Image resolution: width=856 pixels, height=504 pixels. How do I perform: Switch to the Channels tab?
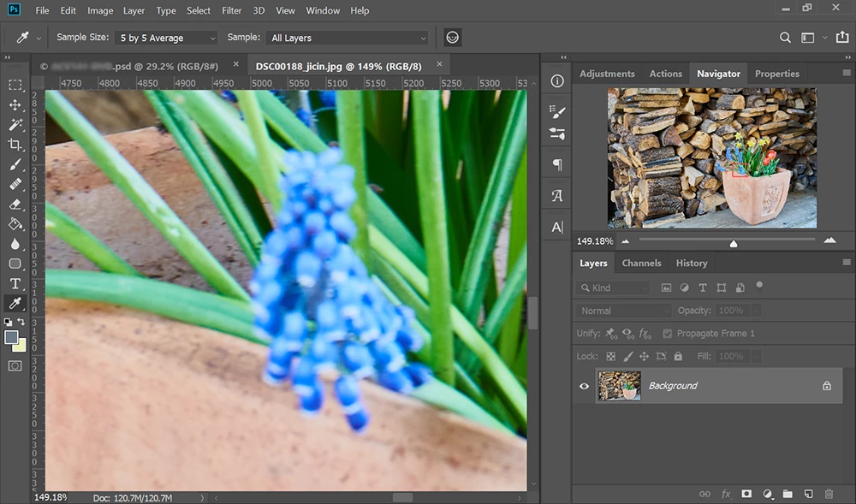(641, 264)
